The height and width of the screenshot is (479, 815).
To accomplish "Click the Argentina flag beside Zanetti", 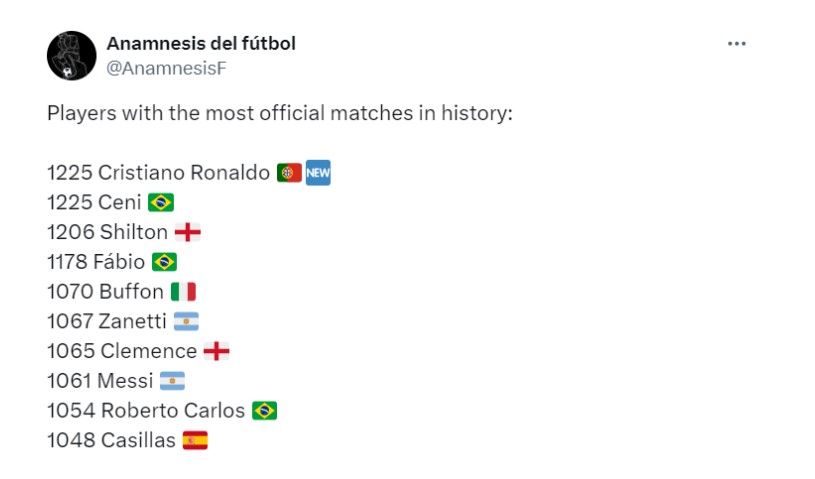I will [x=186, y=321].
